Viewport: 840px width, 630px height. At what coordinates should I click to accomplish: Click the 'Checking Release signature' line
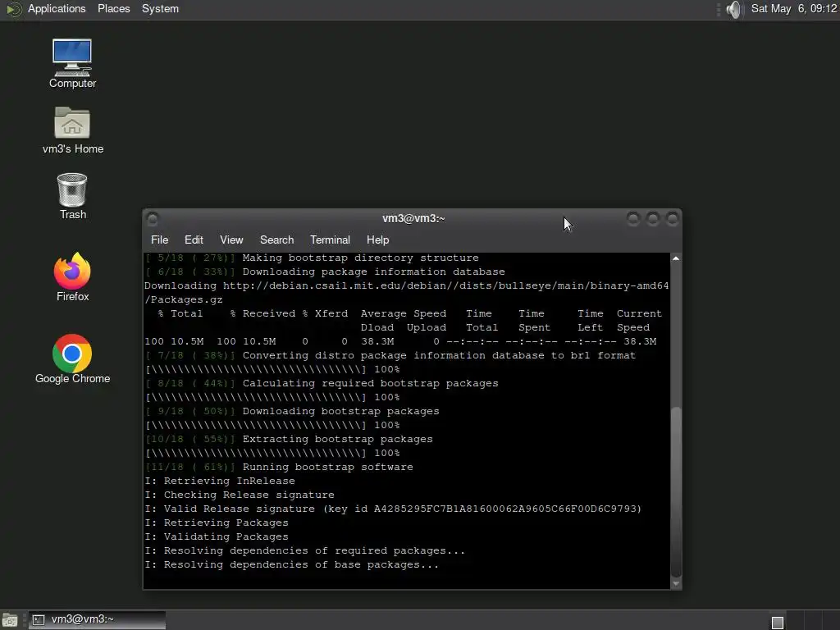coord(240,495)
